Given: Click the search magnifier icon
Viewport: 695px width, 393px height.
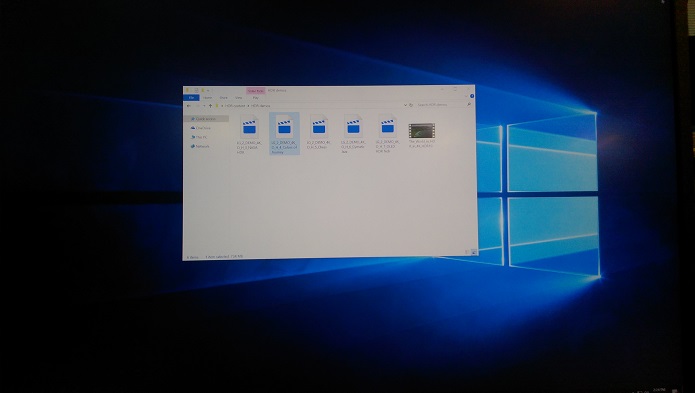Looking at the screenshot, I should (469, 105).
